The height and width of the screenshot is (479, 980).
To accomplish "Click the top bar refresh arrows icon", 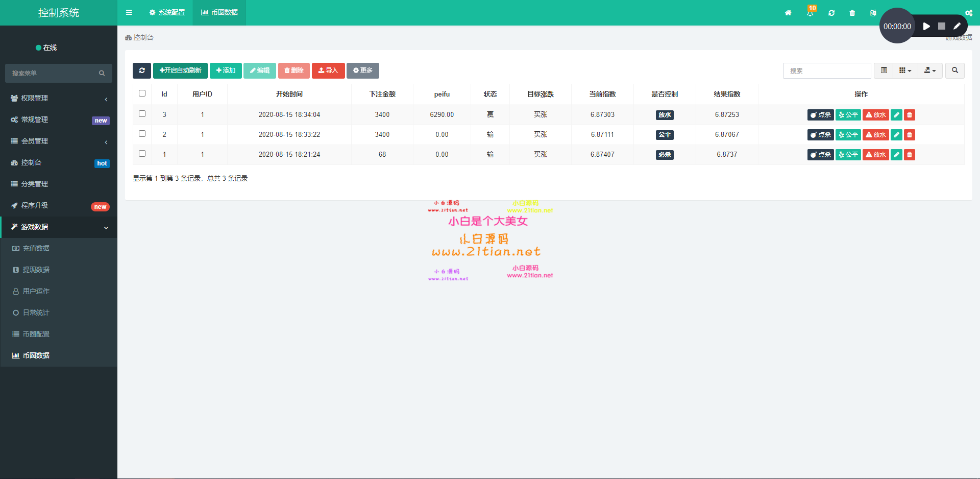I will (x=831, y=13).
